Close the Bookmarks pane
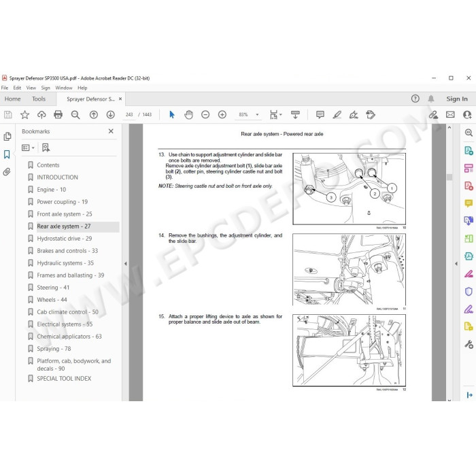The width and height of the screenshot is (476, 476). coord(111,131)
